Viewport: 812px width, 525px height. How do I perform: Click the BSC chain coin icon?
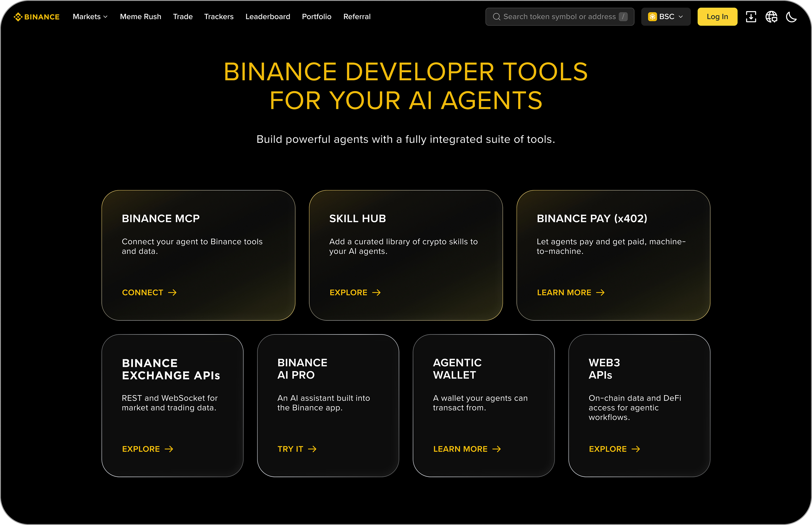653,17
